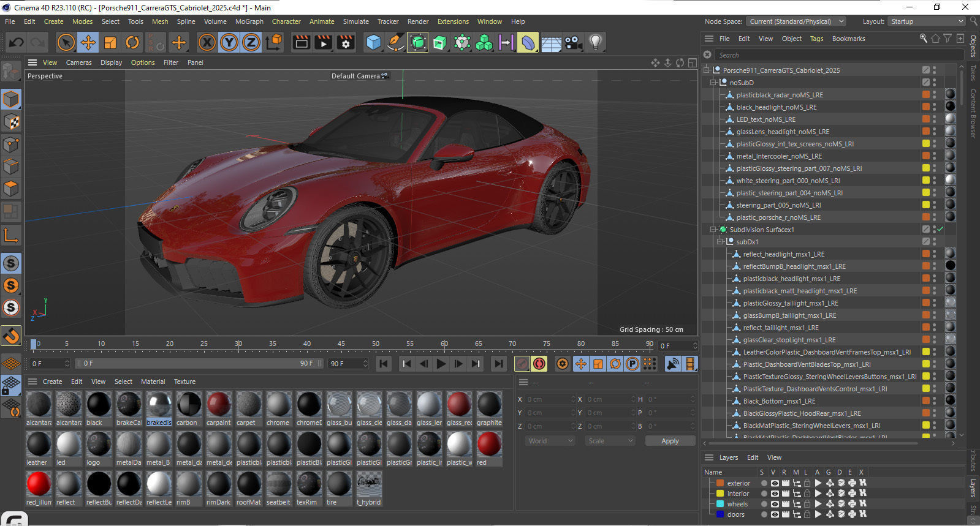Toggle viewport maximize icon
Viewport: 980px width, 526px height.
click(693, 62)
